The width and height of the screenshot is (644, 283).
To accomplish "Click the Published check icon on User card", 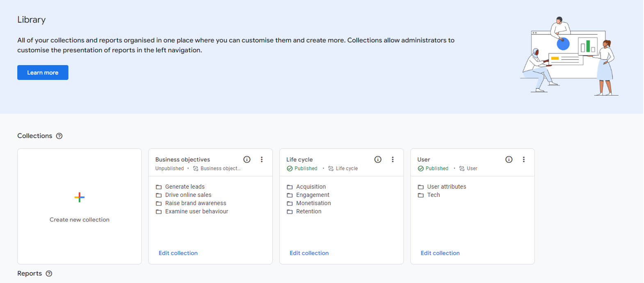I will point(420,169).
